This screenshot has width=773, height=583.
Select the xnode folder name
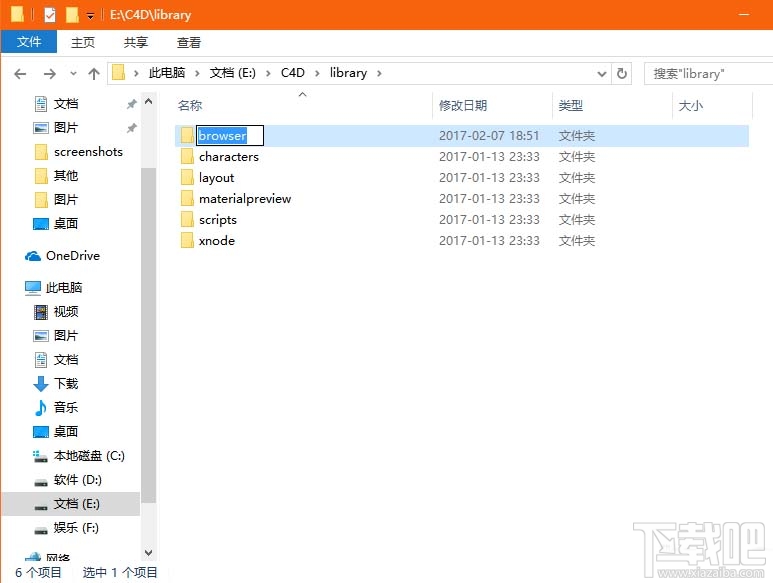(x=217, y=240)
